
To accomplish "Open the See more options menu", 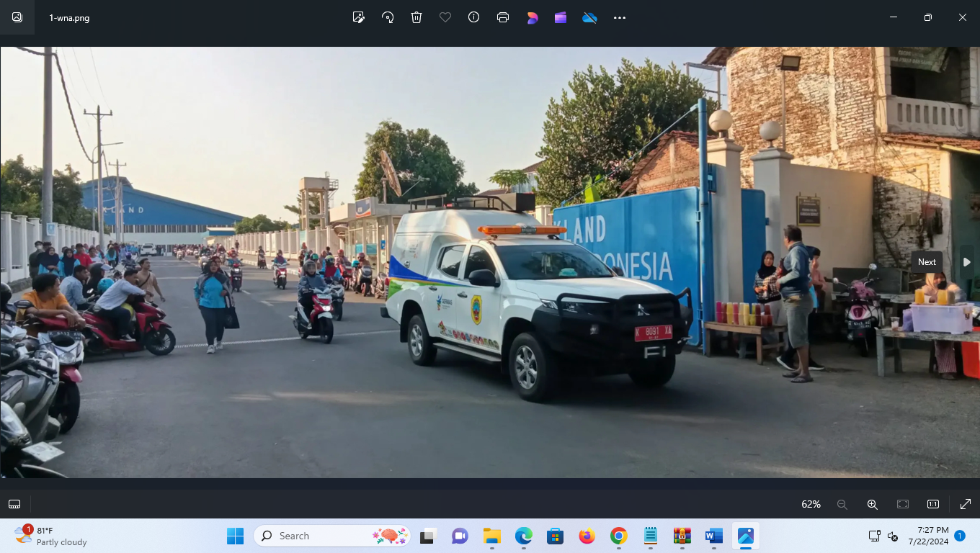I will (x=619, y=17).
